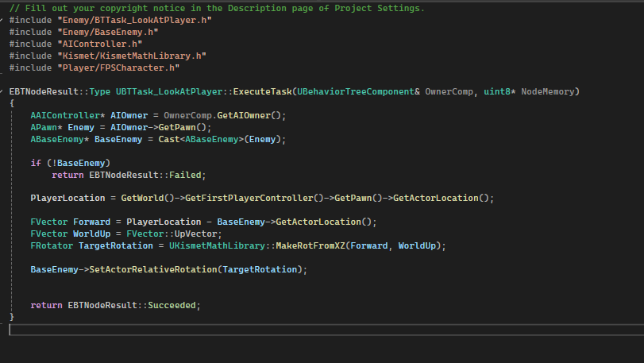Collapse the ExecuteTask function code block
The image size is (644, 363).
tap(3, 92)
